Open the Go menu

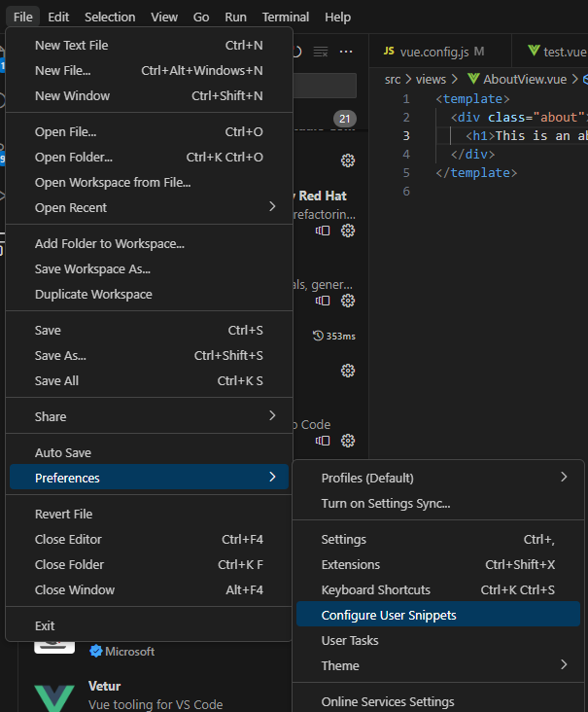201,17
